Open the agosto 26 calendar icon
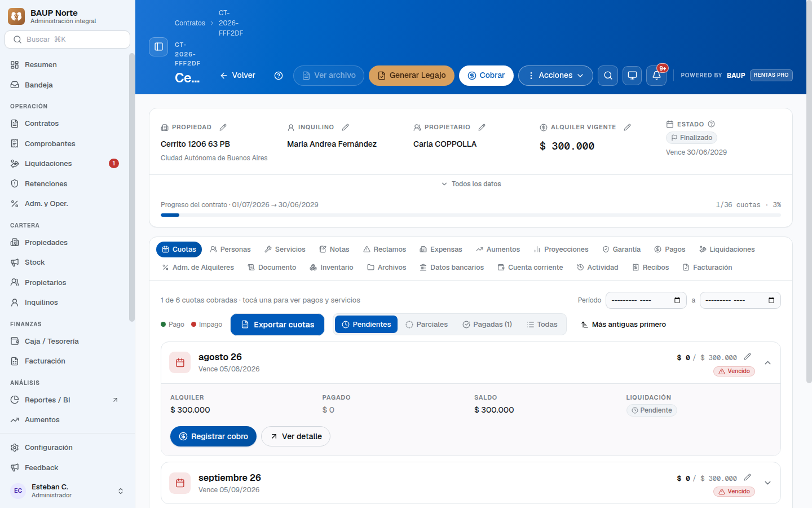Screen dimensions: 812x508 (x=180, y=363)
